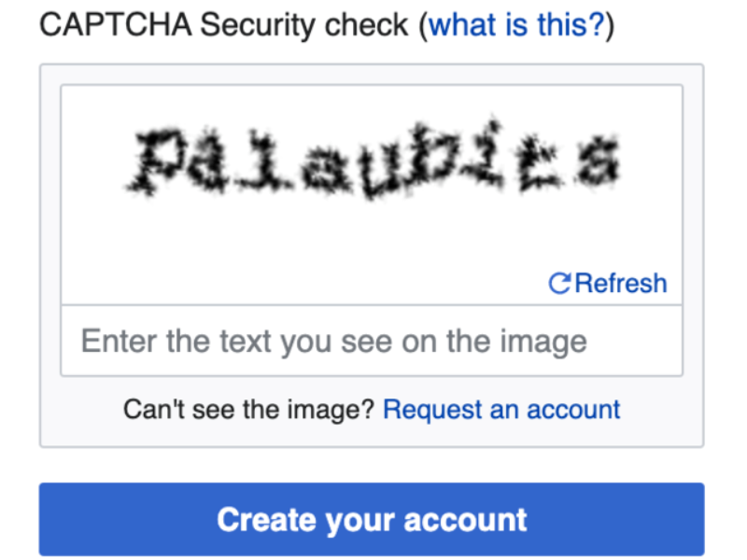Choose "Request an account" instead of CAPTCHA
This screenshot has width=747, height=560.
pos(501,409)
